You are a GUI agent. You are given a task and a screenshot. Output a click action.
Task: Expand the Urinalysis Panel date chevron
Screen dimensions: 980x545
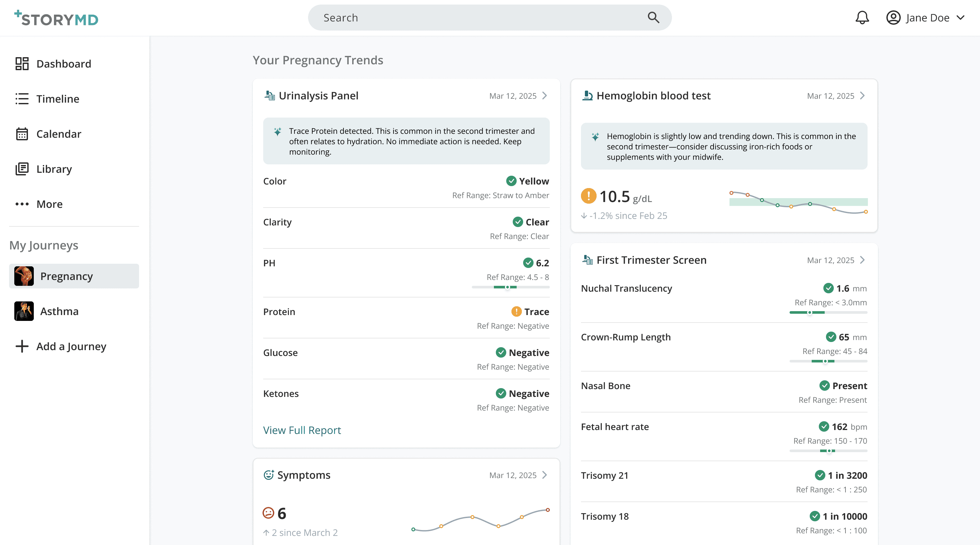pyautogui.click(x=545, y=95)
